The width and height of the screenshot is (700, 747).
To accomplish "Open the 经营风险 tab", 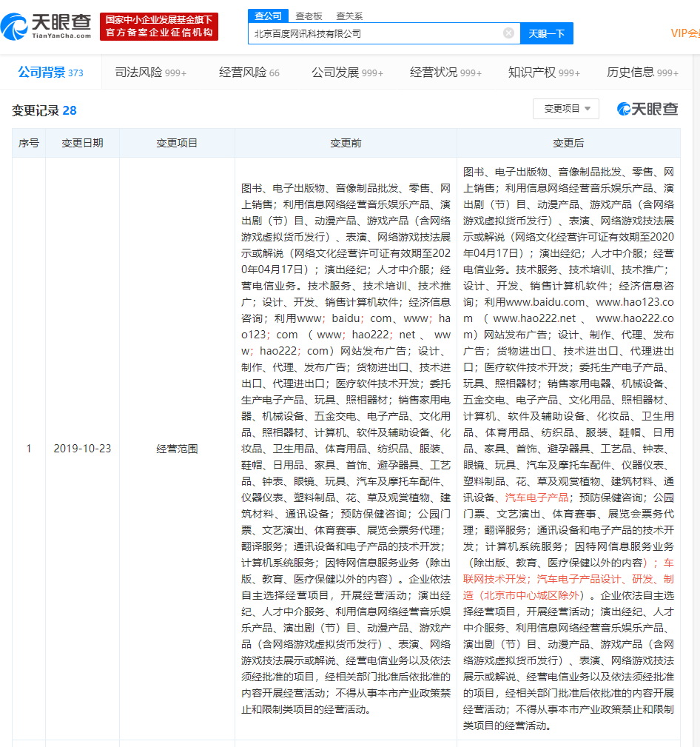I will [244, 73].
